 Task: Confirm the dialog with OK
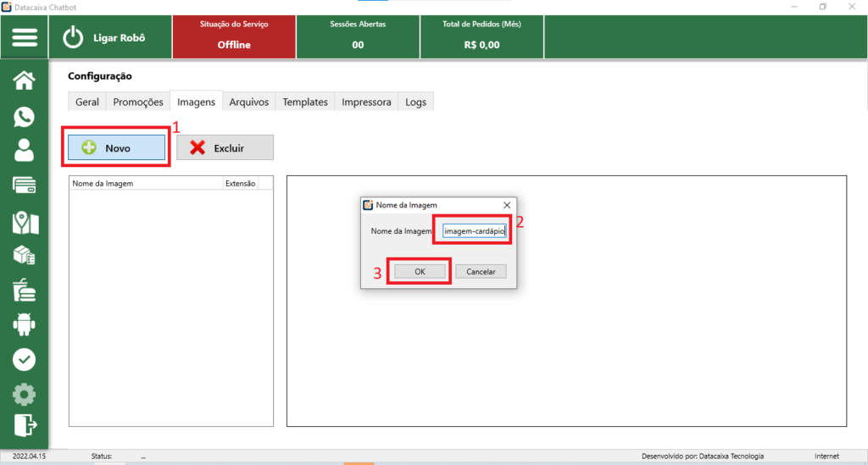pos(420,271)
